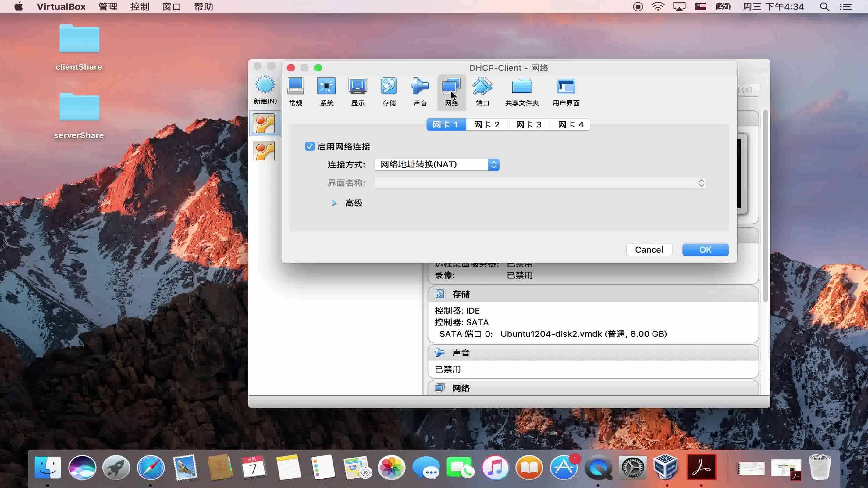Open the 显示 (Display) settings section
This screenshot has height=488, width=868.
pos(358,92)
